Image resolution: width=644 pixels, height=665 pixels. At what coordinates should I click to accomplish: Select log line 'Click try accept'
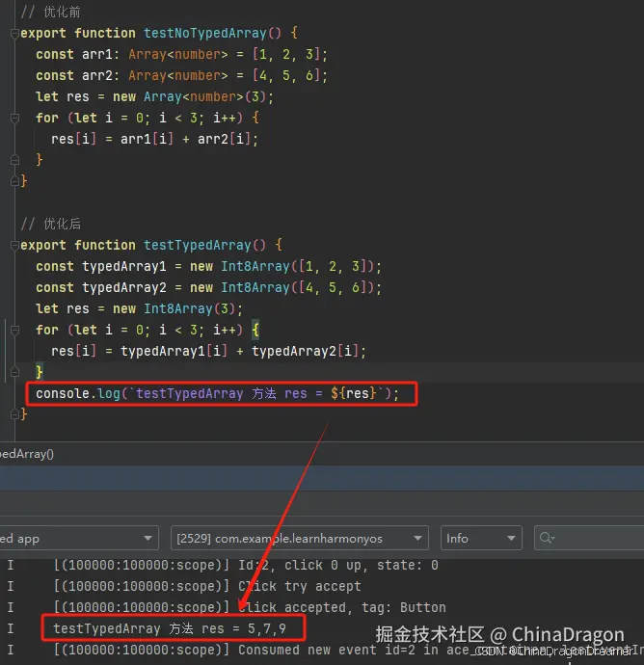pyautogui.click(x=207, y=587)
